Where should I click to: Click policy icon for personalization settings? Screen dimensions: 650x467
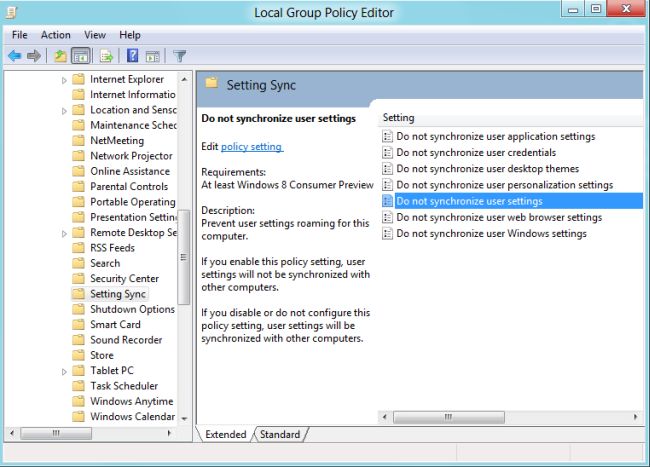[387, 185]
